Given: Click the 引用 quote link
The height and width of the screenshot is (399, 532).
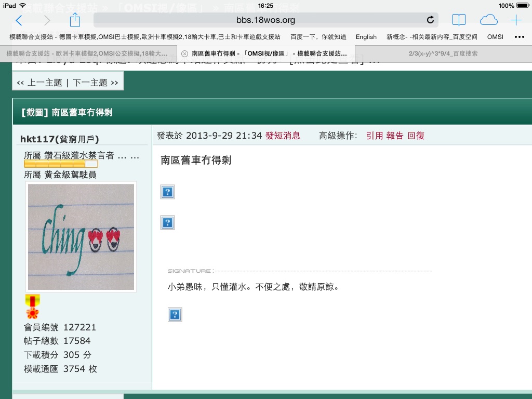Looking at the screenshot, I should (x=374, y=136).
